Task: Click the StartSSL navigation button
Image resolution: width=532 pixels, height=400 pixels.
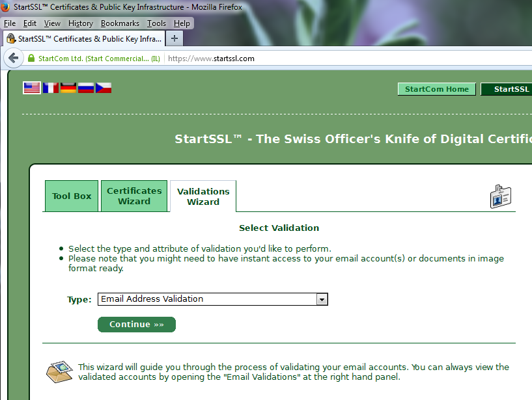Action: [x=506, y=89]
